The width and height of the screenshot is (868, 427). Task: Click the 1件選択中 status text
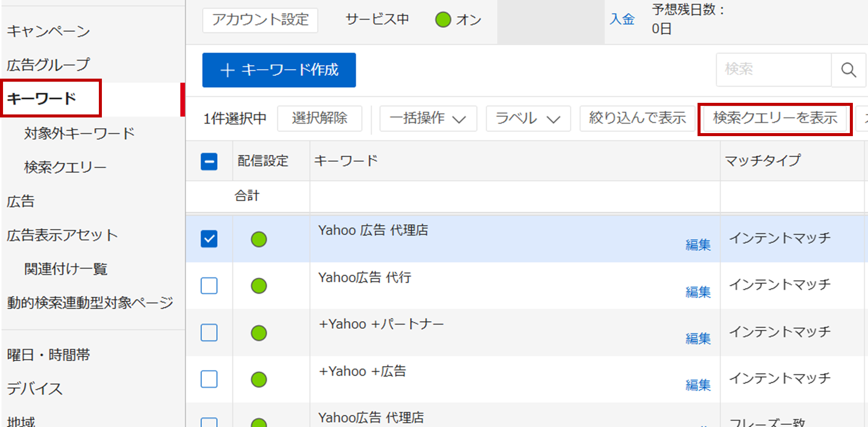(235, 118)
